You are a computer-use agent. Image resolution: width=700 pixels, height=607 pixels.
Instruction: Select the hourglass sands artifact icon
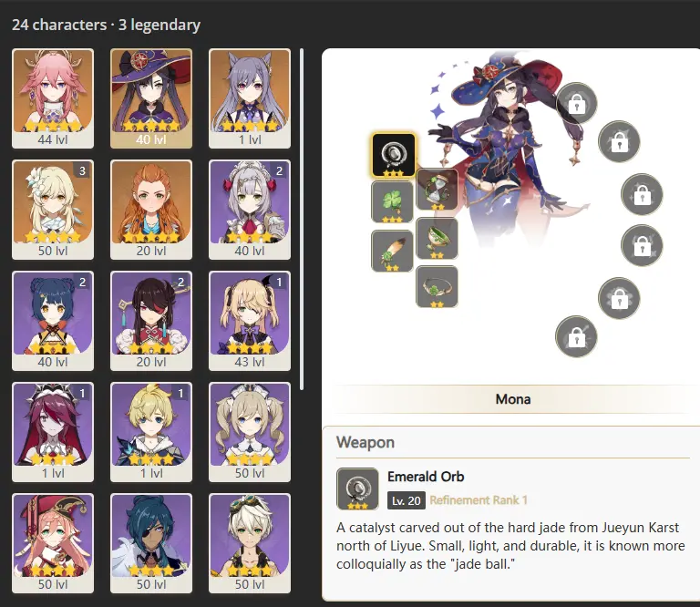coord(437,190)
